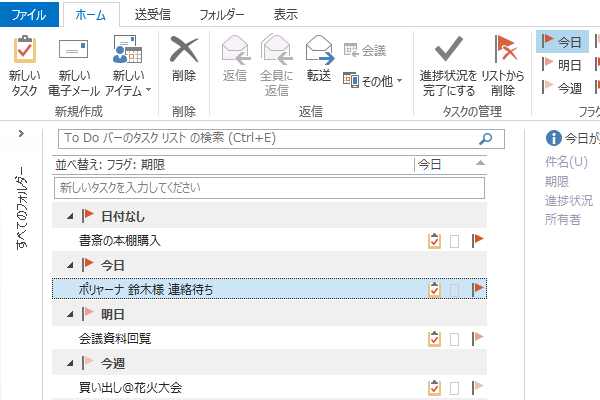Delete the selected task with 削除
This screenshot has width=600, height=400.
(184, 59)
